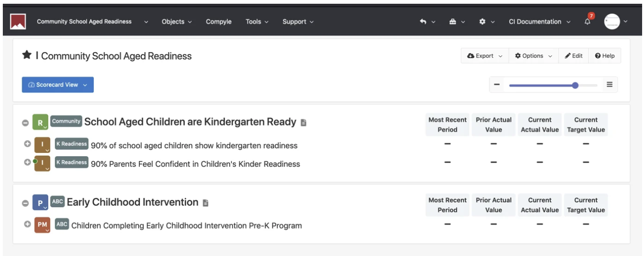Open the briefcase icon menu in navbar
Image resolution: width=644 pixels, height=256 pixels.
pyautogui.click(x=452, y=22)
